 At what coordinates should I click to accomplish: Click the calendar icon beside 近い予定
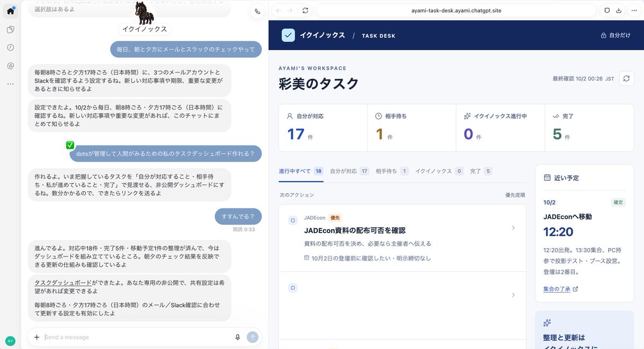tap(547, 178)
